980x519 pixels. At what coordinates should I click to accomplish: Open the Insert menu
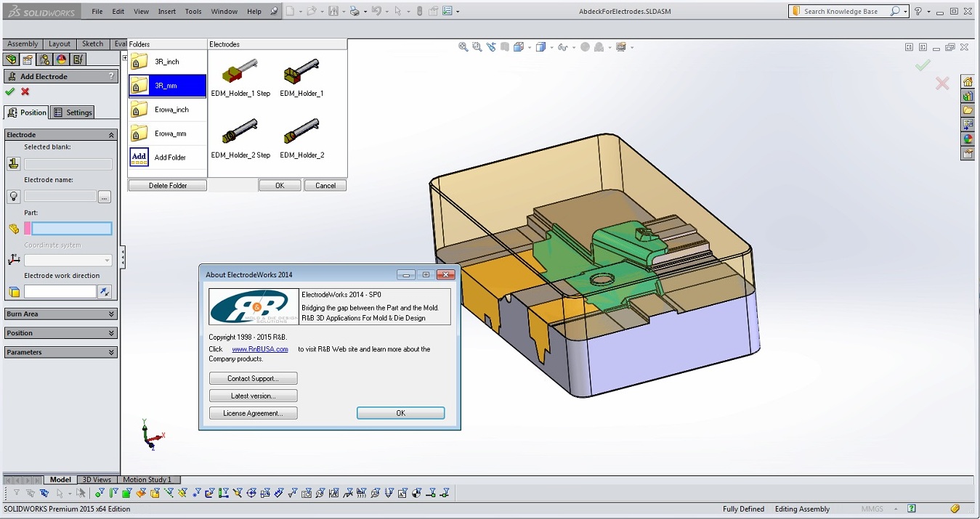167,12
